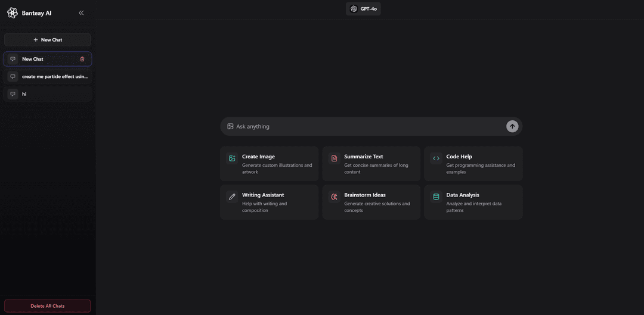Click chat icon beside particle effect chat
644x315 pixels.
[13, 77]
